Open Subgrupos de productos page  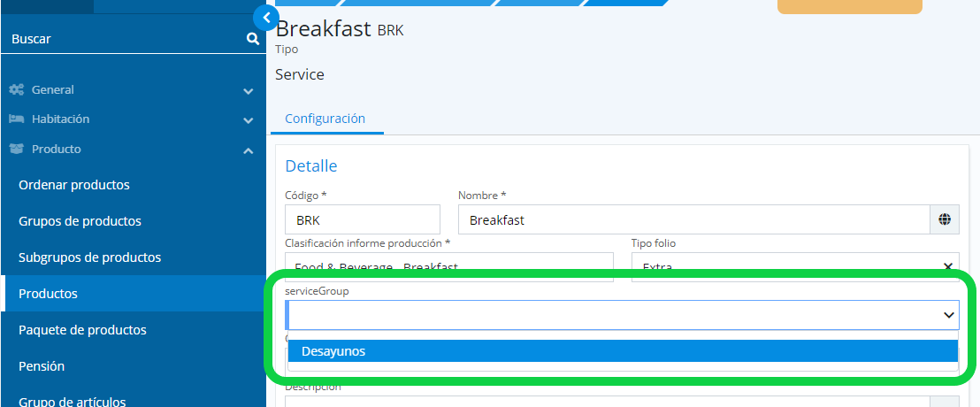[89, 257]
